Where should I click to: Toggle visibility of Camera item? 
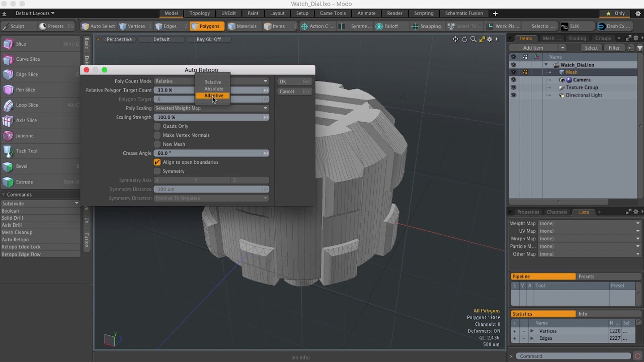(513, 80)
